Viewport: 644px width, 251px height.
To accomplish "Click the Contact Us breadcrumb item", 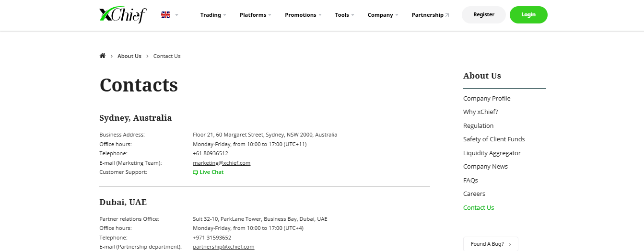I will click(167, 56).
